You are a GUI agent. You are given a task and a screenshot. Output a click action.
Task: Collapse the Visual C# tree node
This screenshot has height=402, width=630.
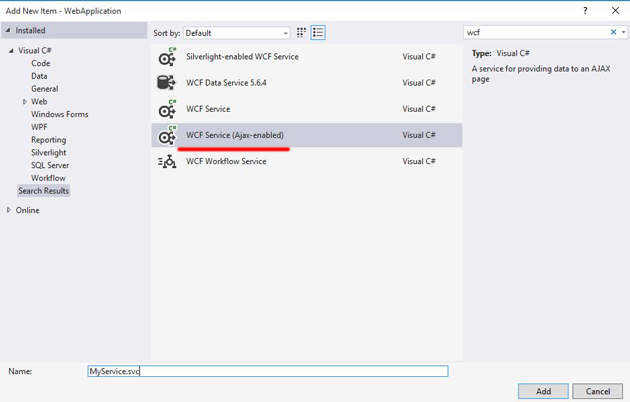[11, 51]
